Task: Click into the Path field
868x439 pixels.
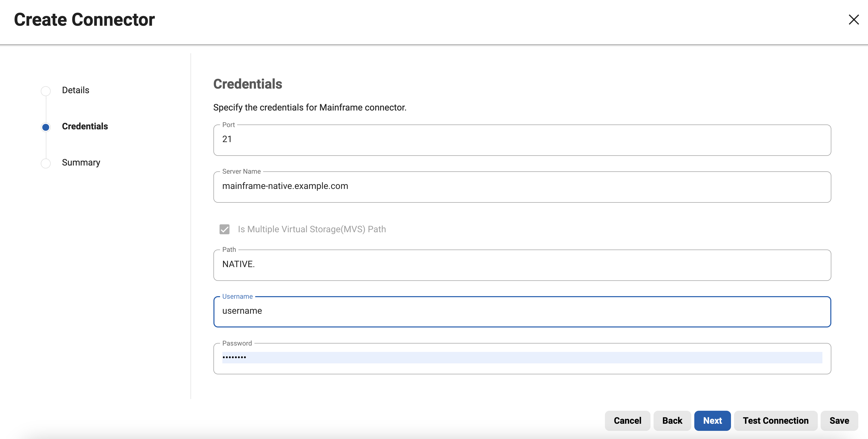Action: coord(522,265)
